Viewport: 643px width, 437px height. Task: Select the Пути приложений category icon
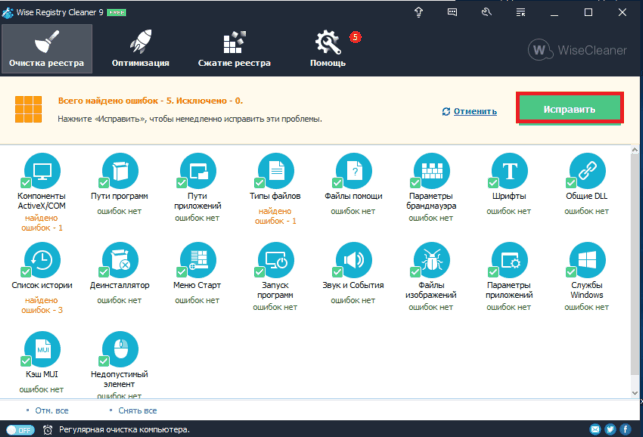click(198, 171)
